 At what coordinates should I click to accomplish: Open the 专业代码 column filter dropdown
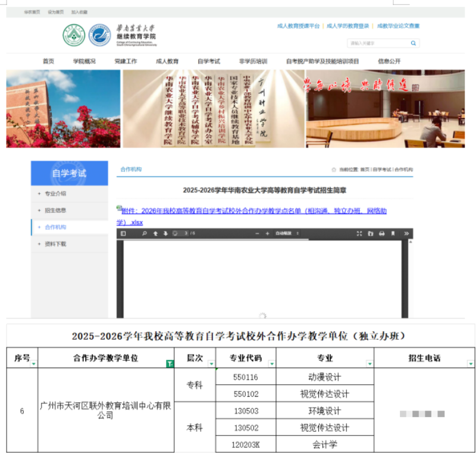[272, 363]
